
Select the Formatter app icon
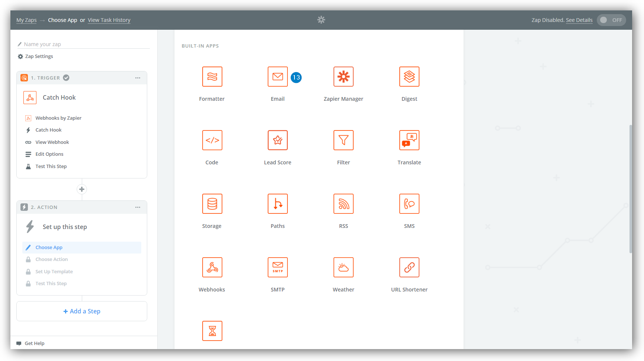pyautogui.click(x=212, y=77)
